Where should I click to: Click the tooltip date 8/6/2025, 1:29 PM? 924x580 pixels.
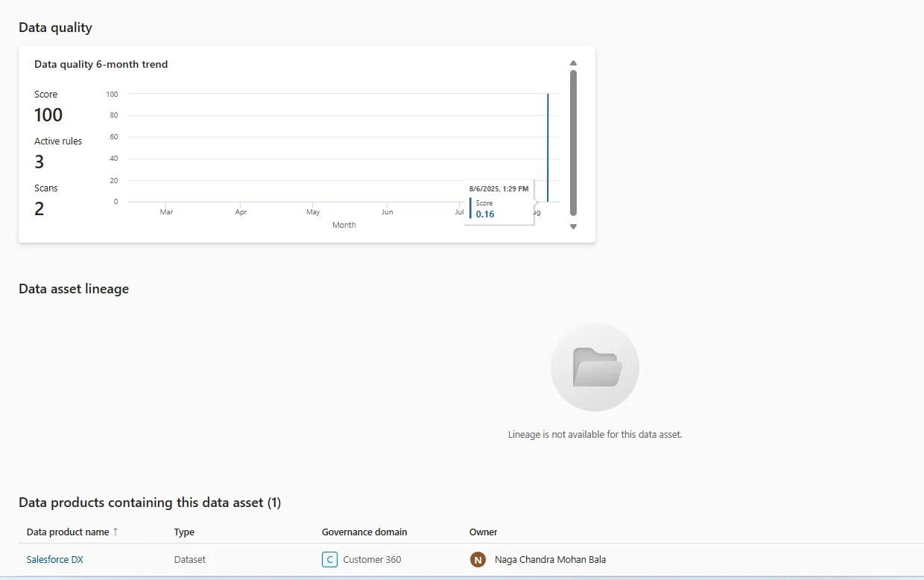pyautogui.click(x=499, y=189)
